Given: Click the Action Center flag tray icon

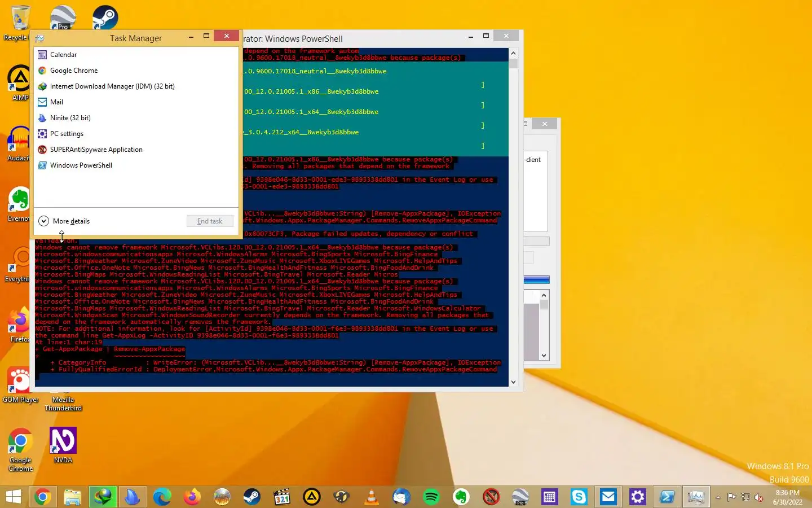Looking at the screenshot, I should pos(731,497).
